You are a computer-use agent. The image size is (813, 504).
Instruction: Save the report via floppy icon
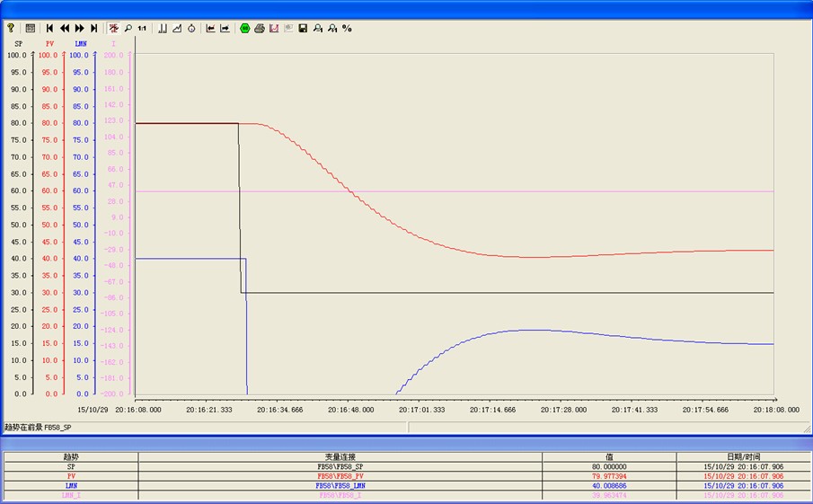click(303, 28)
